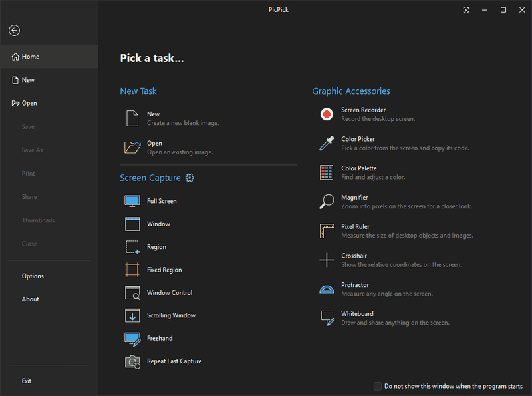532x396 pixels.
Task: Click the Window Control icon
Action: click(132, 293)
